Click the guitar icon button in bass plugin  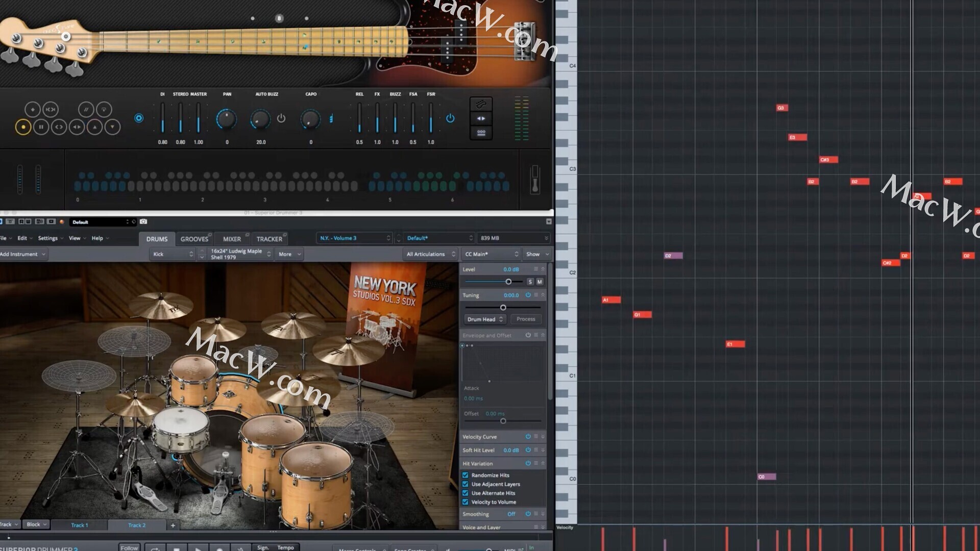[481, 104]
